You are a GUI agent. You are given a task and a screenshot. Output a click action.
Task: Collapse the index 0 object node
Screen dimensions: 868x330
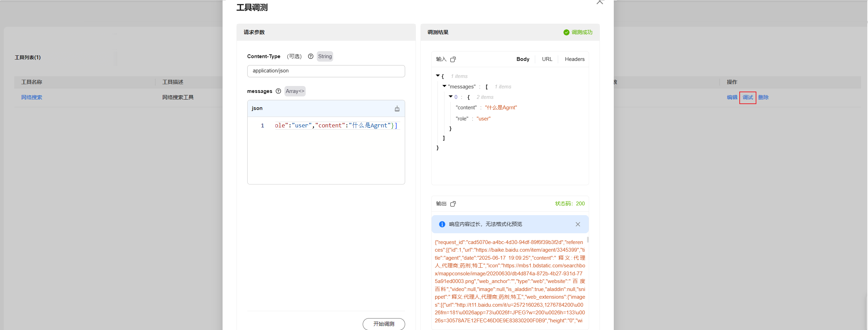(x=450, y=96)
